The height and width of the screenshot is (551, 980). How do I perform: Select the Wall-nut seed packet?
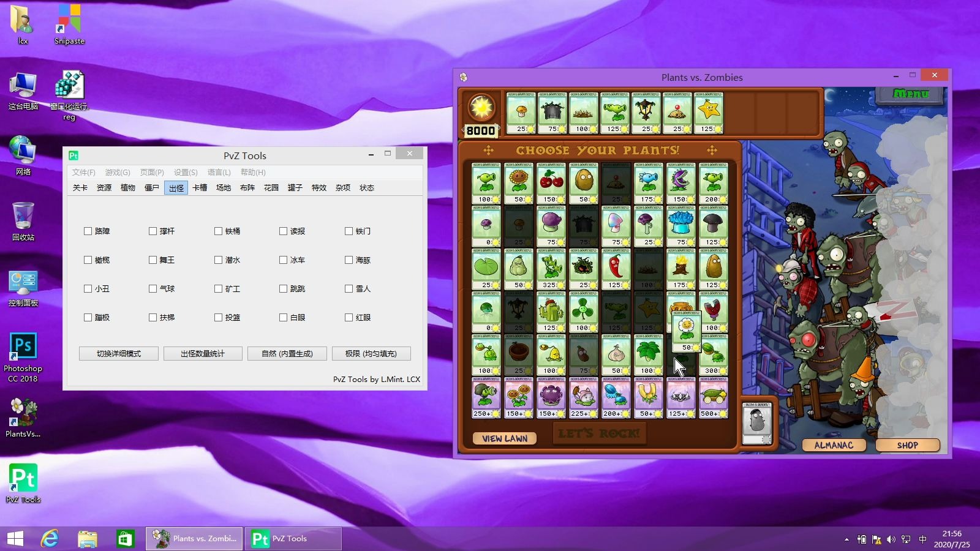point(584,183)
